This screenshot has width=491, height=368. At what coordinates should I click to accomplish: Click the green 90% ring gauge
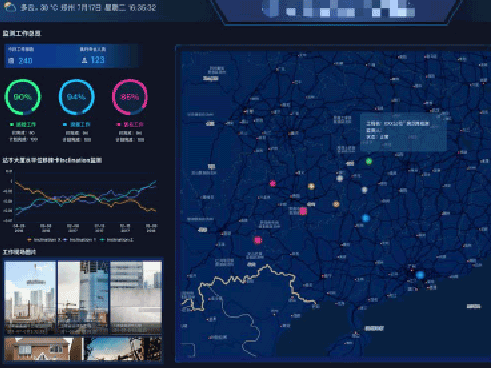[23, 97]
